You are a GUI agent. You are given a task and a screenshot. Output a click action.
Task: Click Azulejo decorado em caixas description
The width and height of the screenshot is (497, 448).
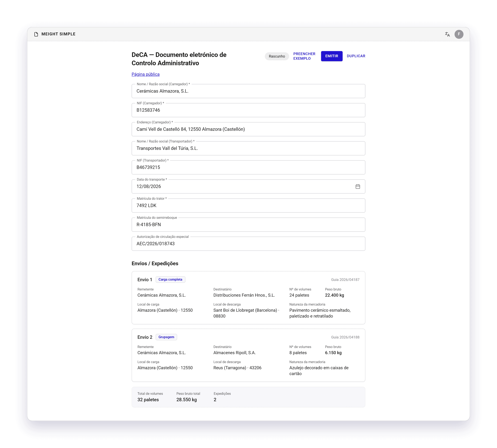(x=319, y=371)
